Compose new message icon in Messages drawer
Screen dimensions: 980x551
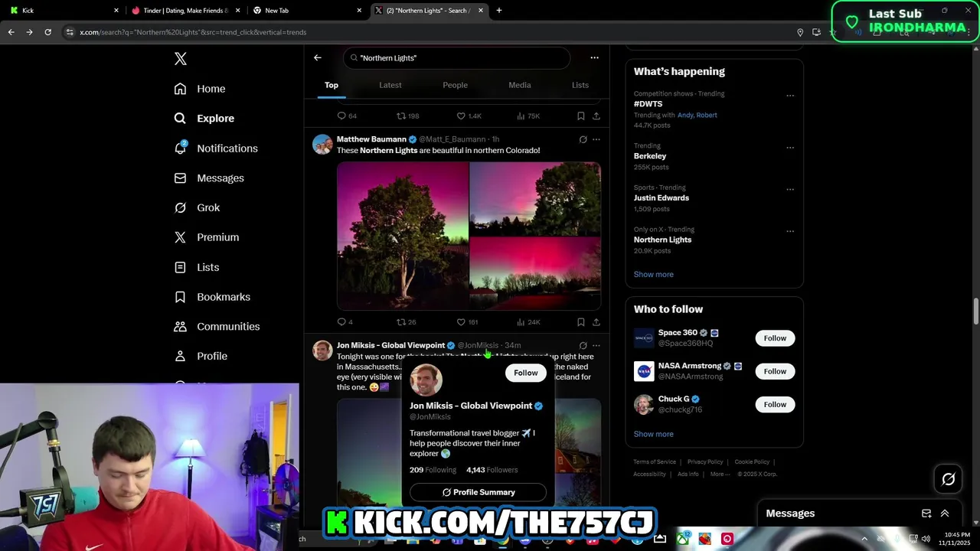point(926,514)
